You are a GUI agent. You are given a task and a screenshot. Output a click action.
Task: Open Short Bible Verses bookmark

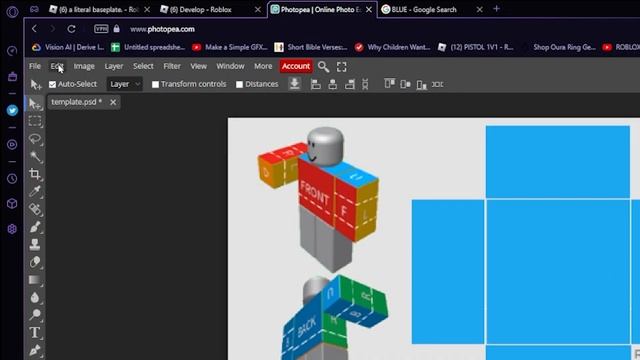pyautogui.click(x=311, y=47)
